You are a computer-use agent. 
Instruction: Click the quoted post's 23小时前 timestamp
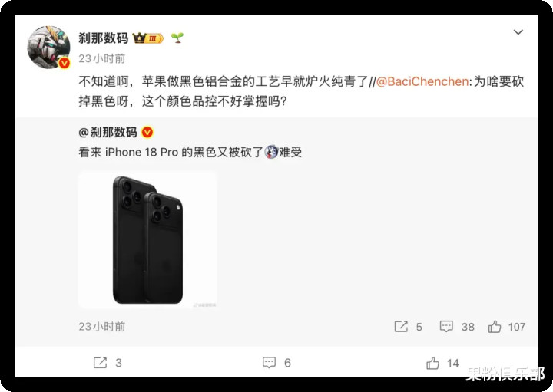[x=102, y=327]
